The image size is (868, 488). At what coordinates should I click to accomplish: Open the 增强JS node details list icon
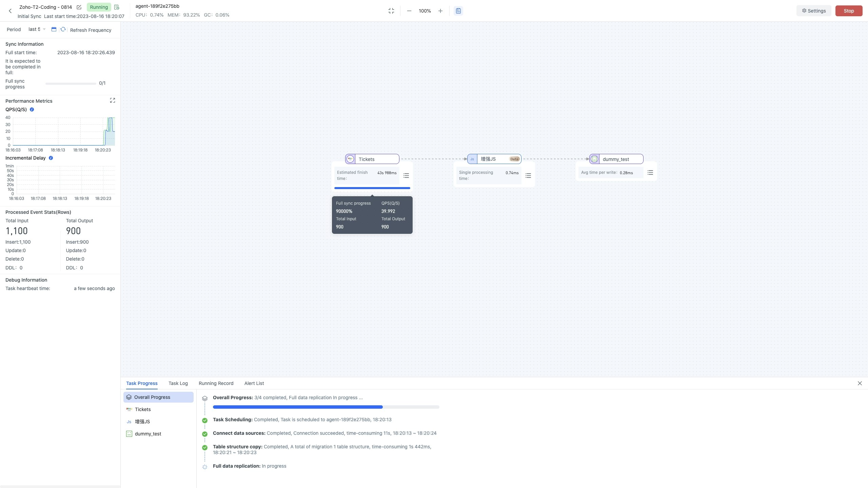[x=528, y=176]
